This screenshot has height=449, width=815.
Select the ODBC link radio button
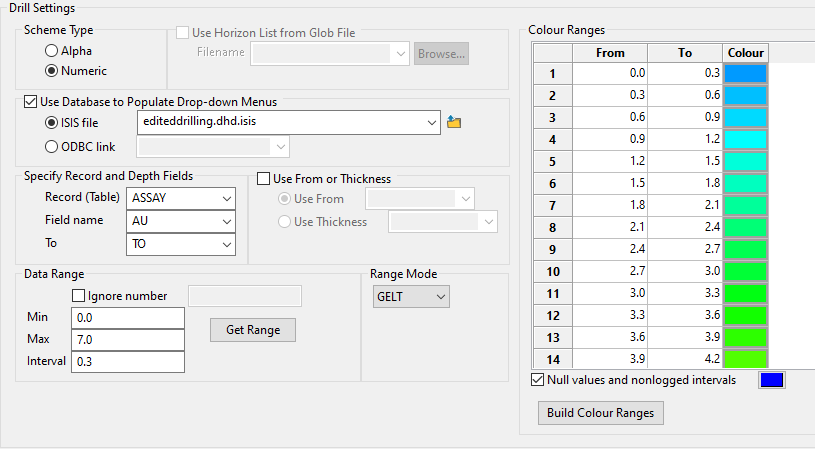(51, 147)
